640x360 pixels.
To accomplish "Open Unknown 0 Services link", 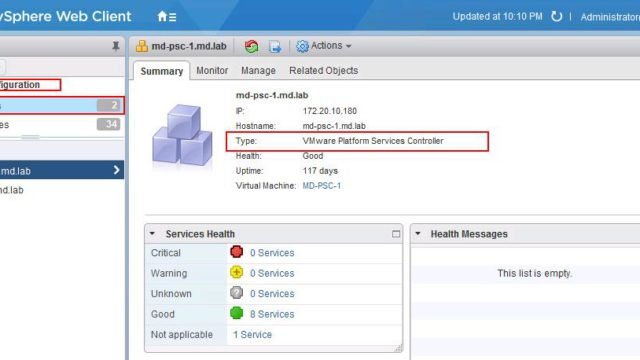I will pos(272,293).
